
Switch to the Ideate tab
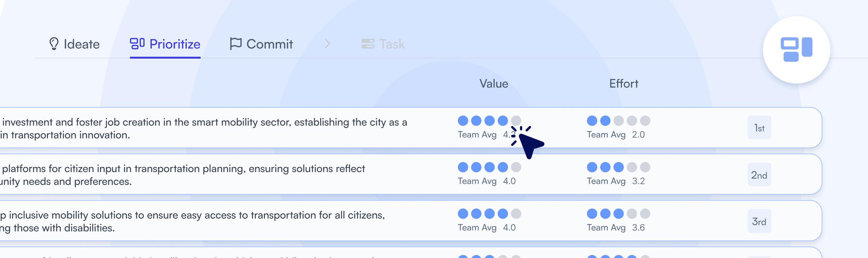pyautogui.click(x=81, y=44)
